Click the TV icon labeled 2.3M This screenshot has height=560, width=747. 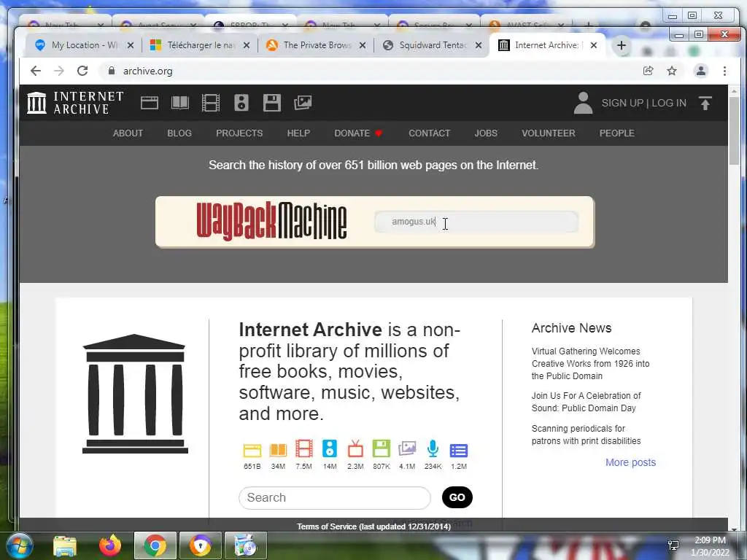point(355,449)
